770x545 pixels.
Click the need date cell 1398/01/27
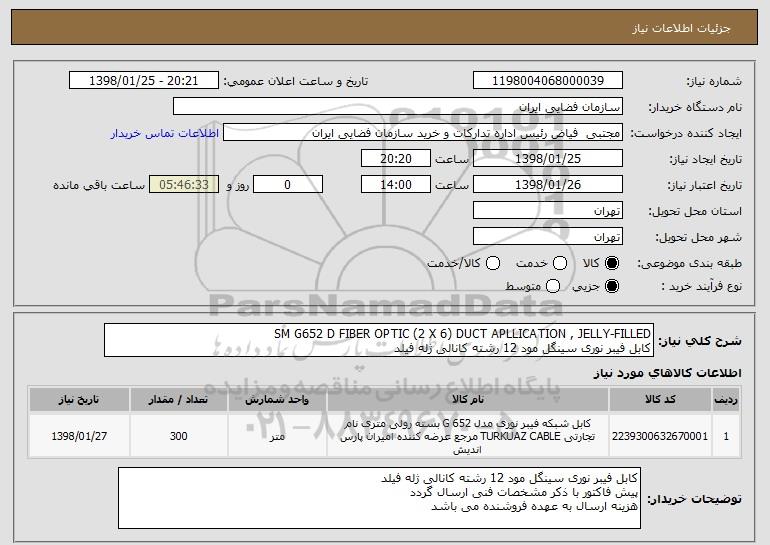[79, 436]
